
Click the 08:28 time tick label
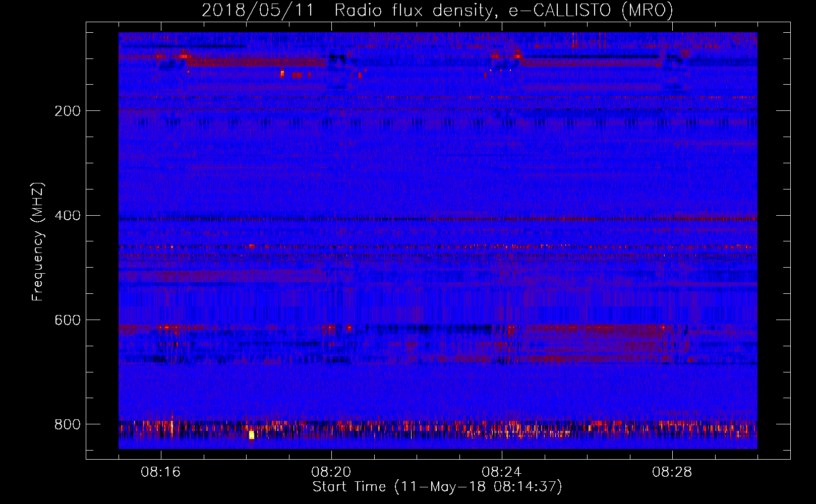[x=672, y=472]
